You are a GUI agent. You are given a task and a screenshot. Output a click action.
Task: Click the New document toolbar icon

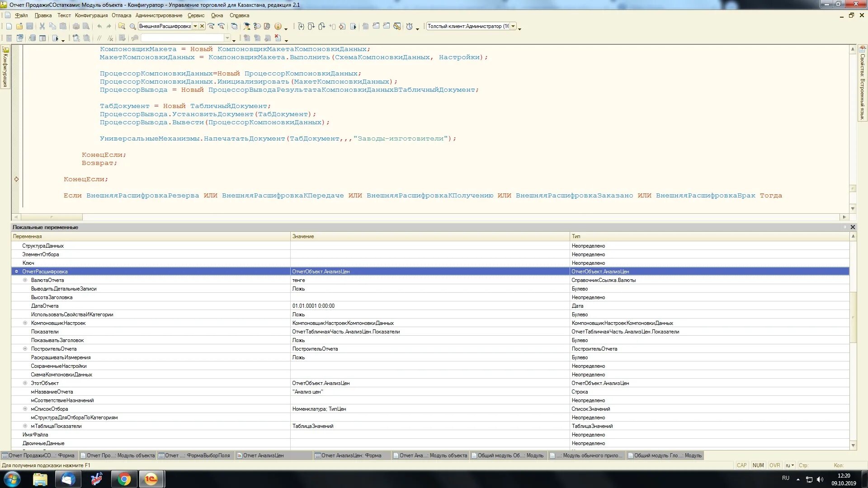(9, 26)
